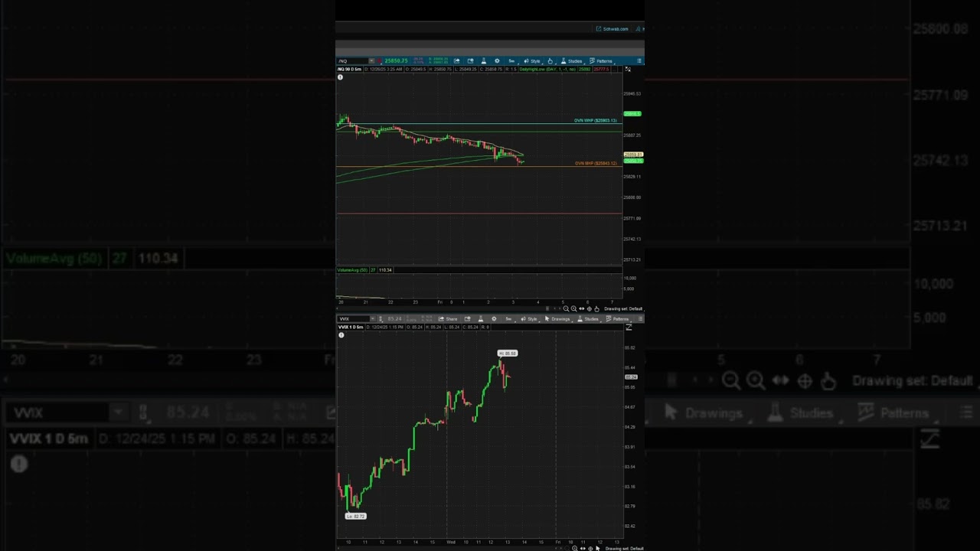Click the info bubble in the VVIX chart
This screenshot has width=980, height=551.
coord(341,334)
